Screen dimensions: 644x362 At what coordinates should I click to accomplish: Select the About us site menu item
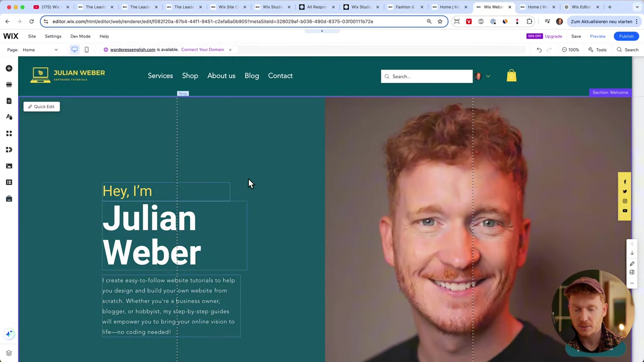(221, 76)
